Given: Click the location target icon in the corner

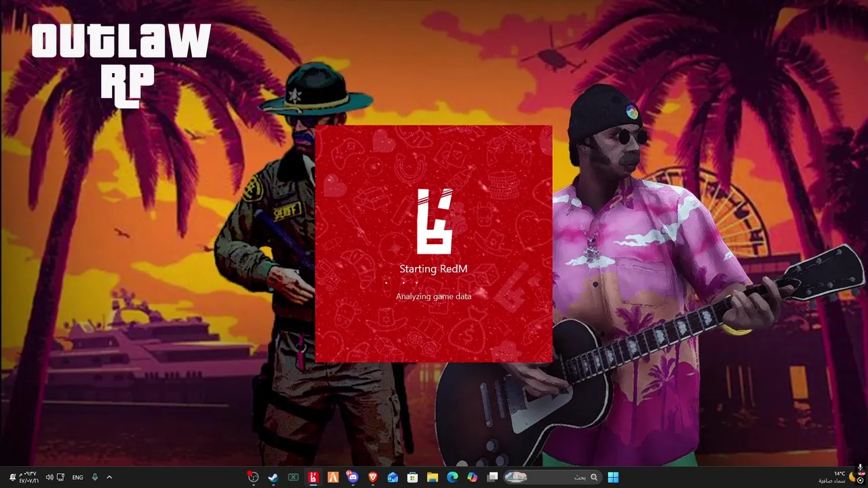Looking at the screenshot, I should tap(860, 481).
